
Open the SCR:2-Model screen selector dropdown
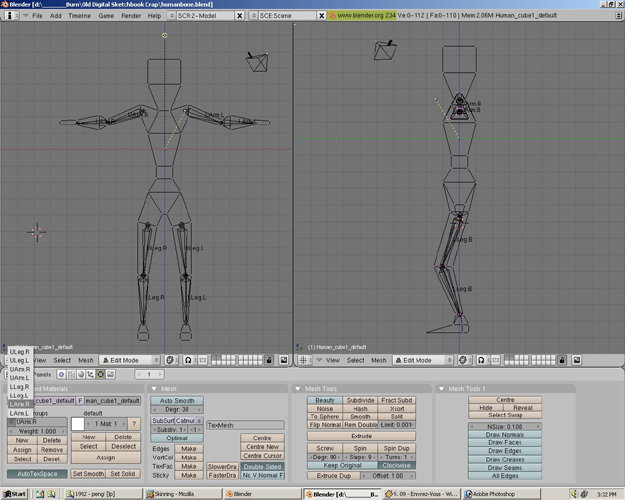point(171,16)
